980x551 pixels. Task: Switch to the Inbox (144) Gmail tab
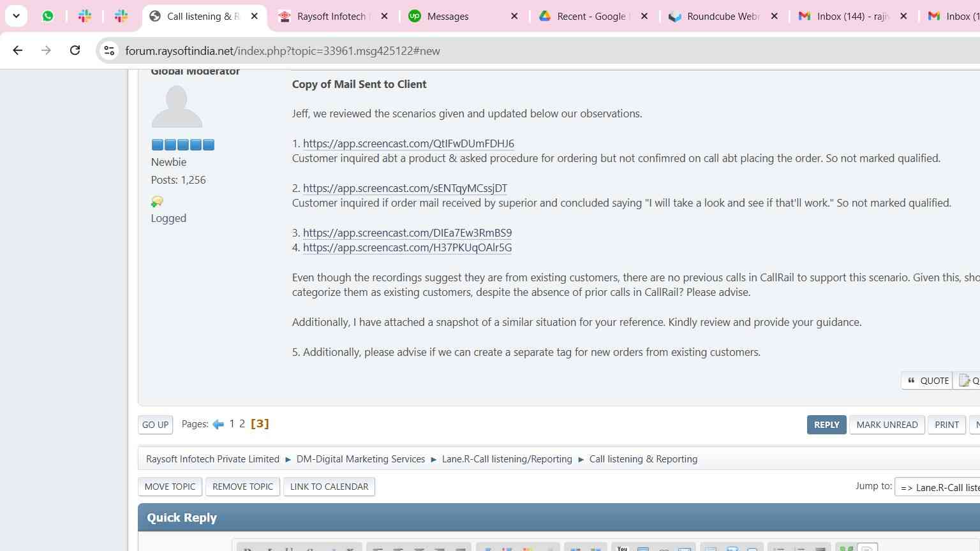coord(852,17)
